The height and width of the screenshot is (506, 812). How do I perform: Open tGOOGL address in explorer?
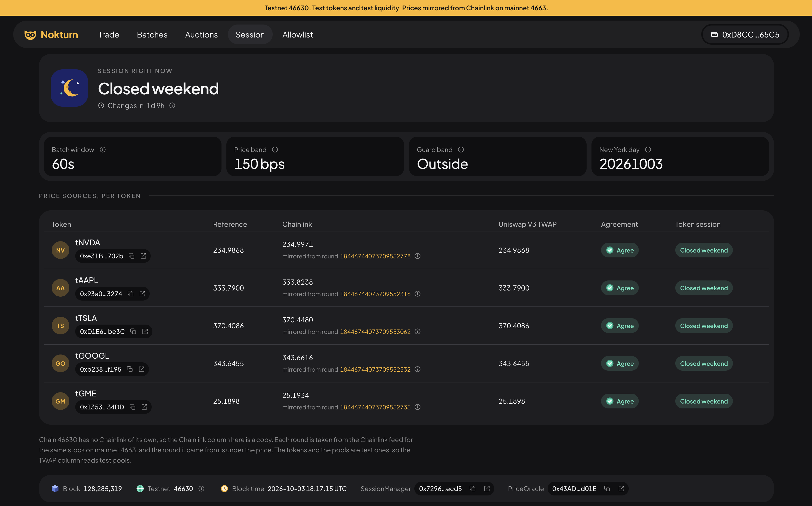point(142,369)
